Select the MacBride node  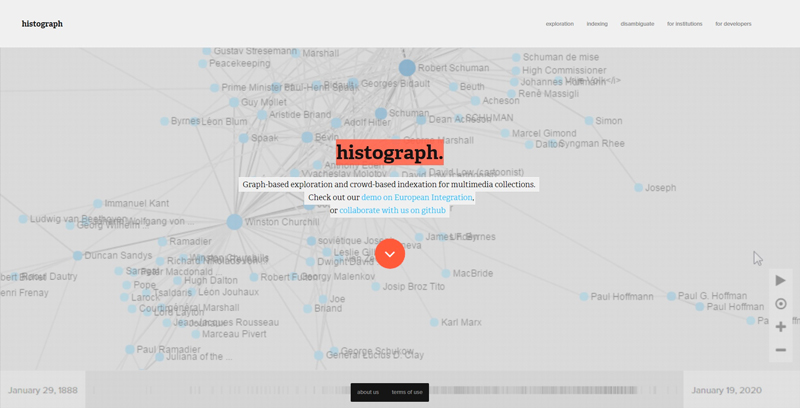tap(446, 273)
